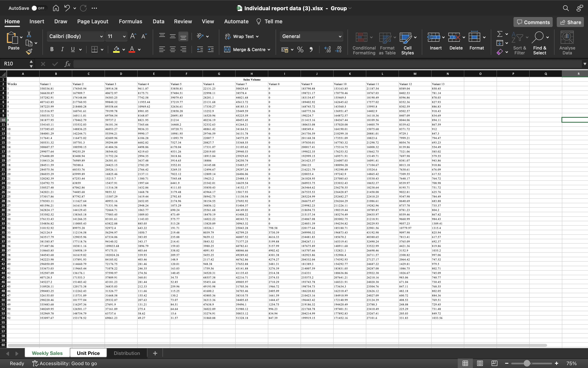
Task: Apply yellow fill colour
Action: 116,49
